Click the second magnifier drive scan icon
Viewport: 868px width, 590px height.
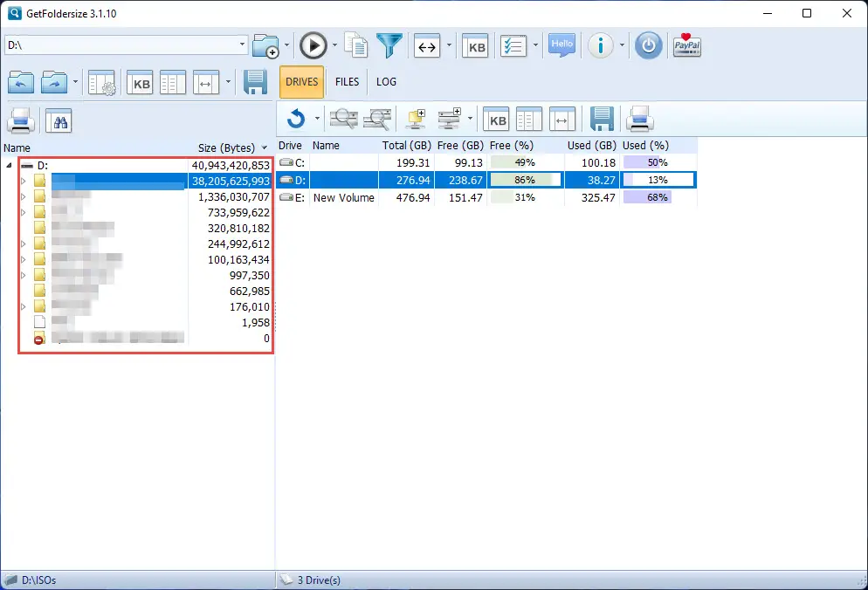(377, 119)
